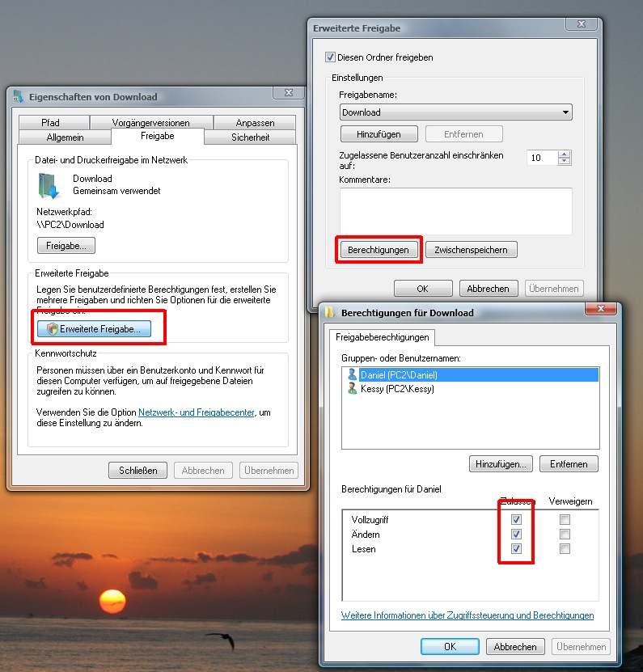Switch to the Allgemein tab
The image size is (643, 672).
tap(66, 137)
